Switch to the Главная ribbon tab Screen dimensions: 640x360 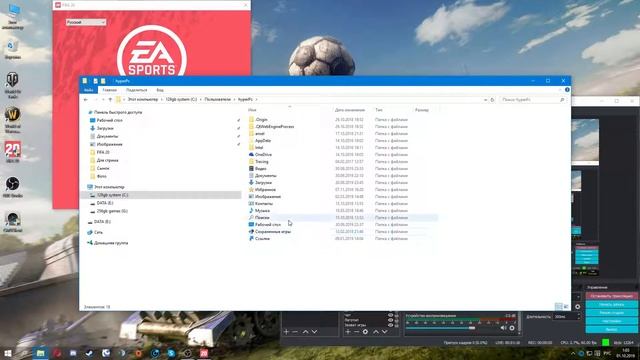coord(109,90)
